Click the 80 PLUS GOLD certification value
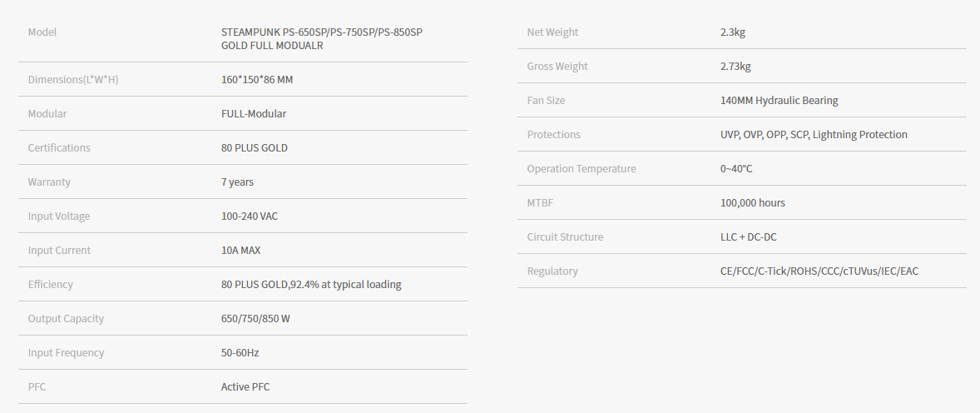This screenshot has height=413, width=980. [255, 147]
